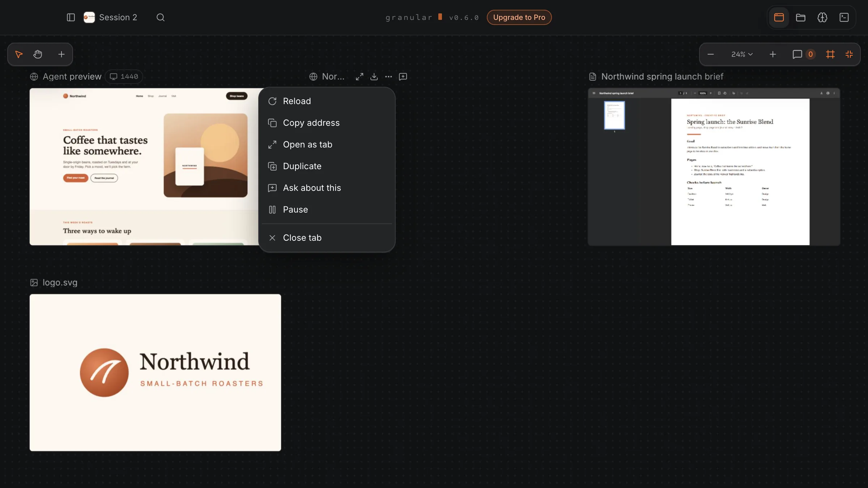868x488 pixels.
Task: Click the three-dot more options icon
Action: [388, 77]
